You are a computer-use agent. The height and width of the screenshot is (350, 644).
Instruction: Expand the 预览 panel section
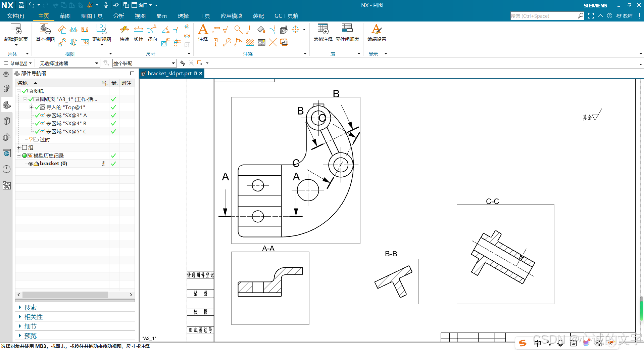pyautogui.click(x=30, y=336)
